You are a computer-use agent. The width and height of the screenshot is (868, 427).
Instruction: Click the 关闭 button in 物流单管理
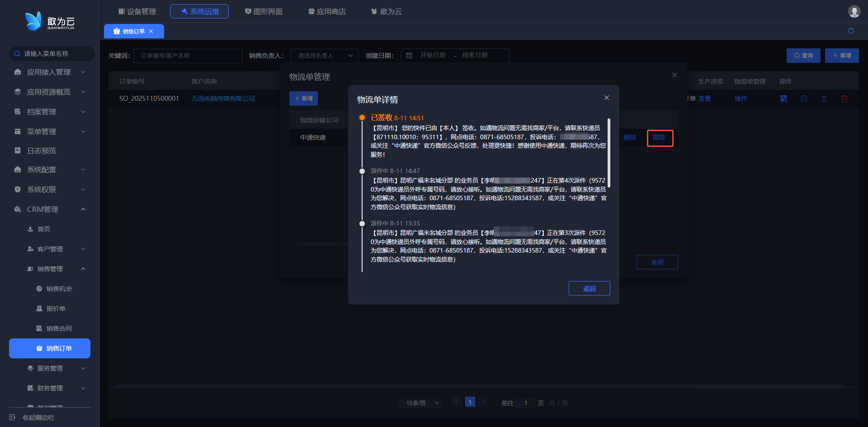[x=657, y=262]
